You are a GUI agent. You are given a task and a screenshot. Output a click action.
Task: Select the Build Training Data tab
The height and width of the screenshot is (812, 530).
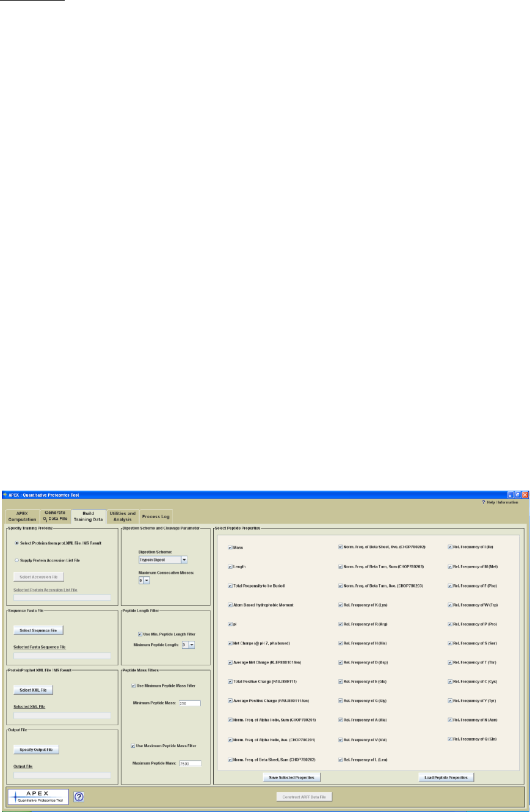(89, 516)
